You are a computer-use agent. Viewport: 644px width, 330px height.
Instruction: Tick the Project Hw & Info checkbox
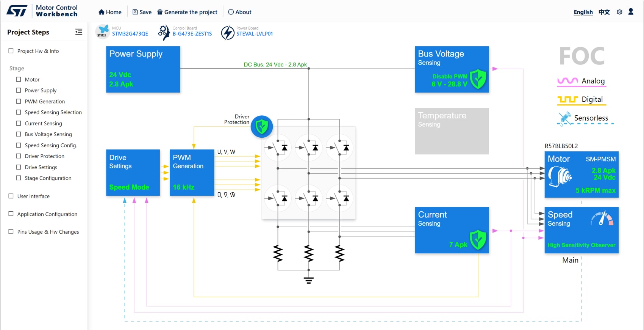(11, 51)
